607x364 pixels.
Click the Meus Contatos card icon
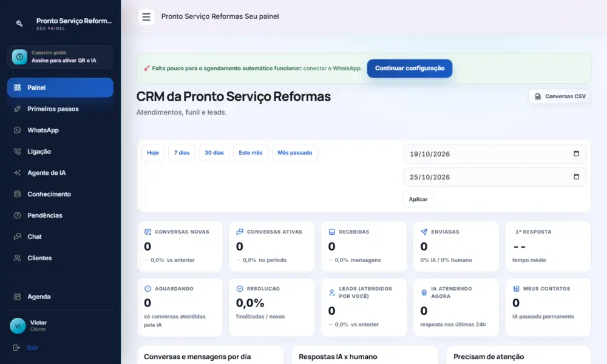point(516,289)
